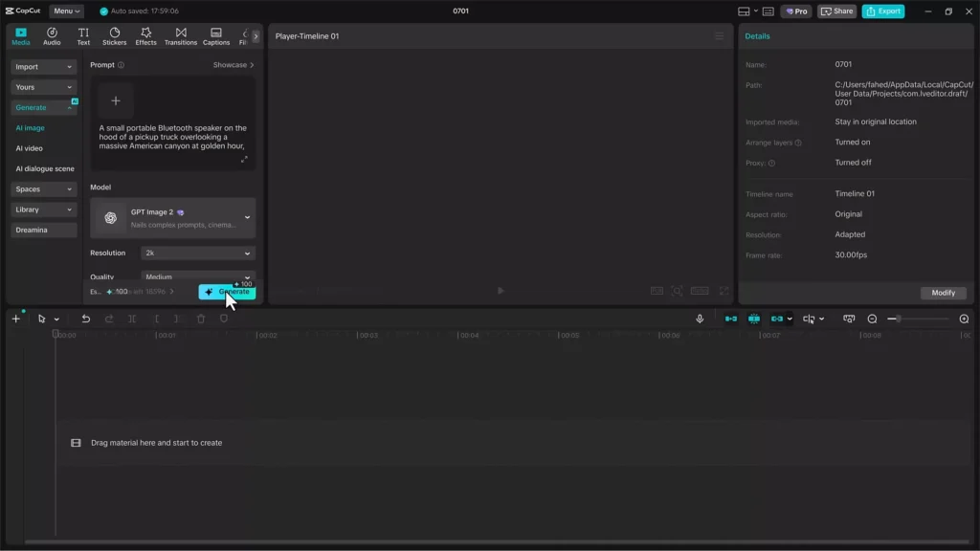Fit timeline to window icon

(x=849, y=319)
